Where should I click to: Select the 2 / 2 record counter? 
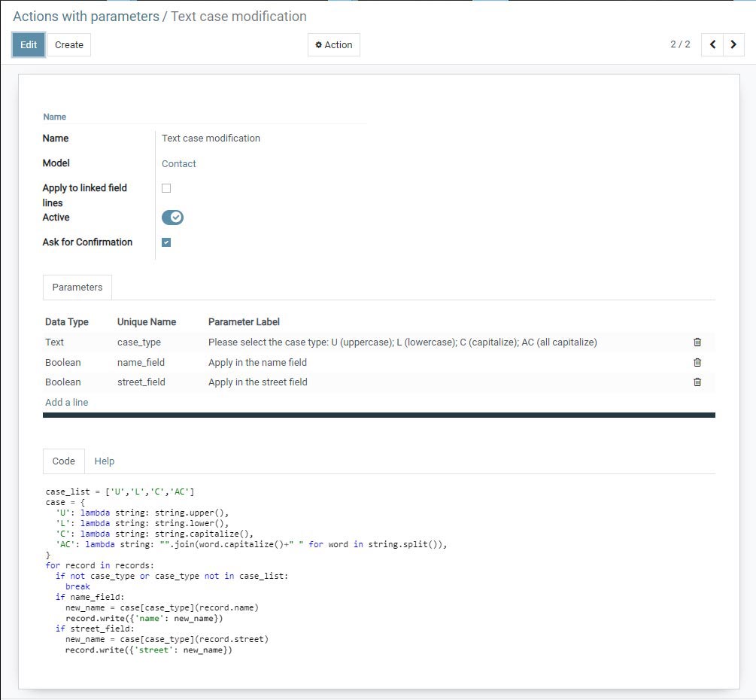pyautogui.click(x=681, y=44)
